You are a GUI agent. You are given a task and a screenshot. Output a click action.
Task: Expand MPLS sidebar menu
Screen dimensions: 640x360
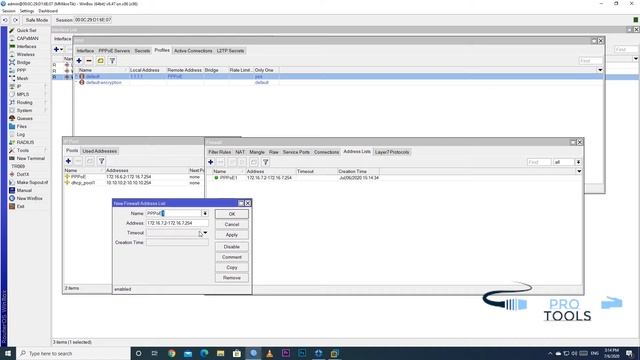[x=22, y=94]
